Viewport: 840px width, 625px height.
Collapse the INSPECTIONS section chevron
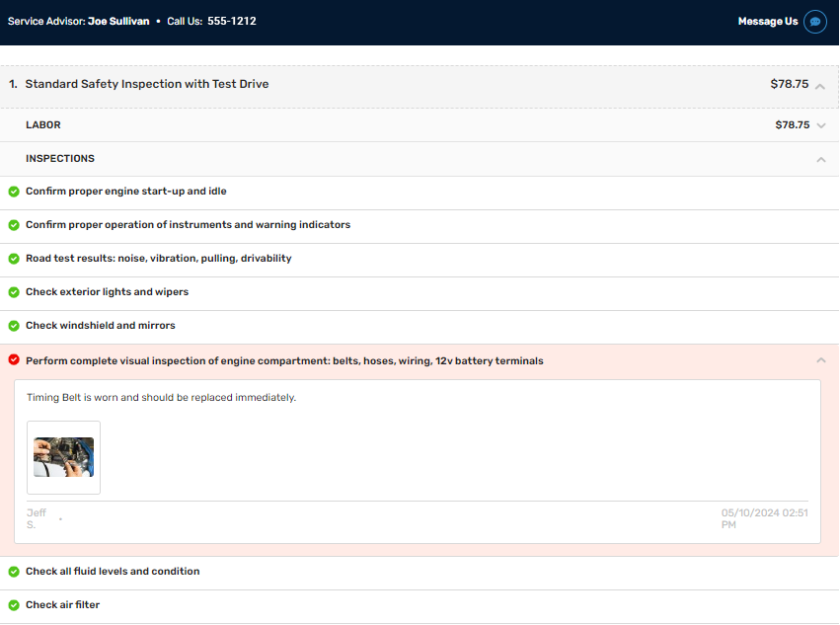(x=820, y=159)
